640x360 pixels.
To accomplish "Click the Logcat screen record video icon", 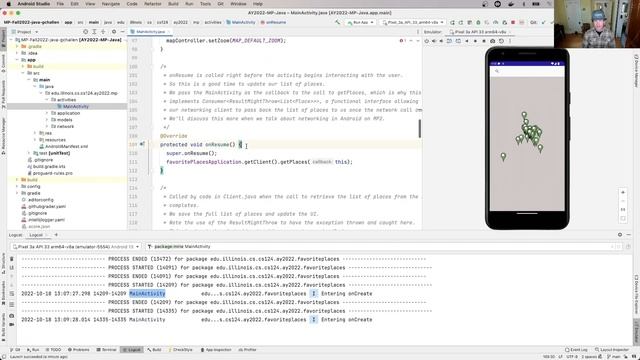I will (11, 324).
